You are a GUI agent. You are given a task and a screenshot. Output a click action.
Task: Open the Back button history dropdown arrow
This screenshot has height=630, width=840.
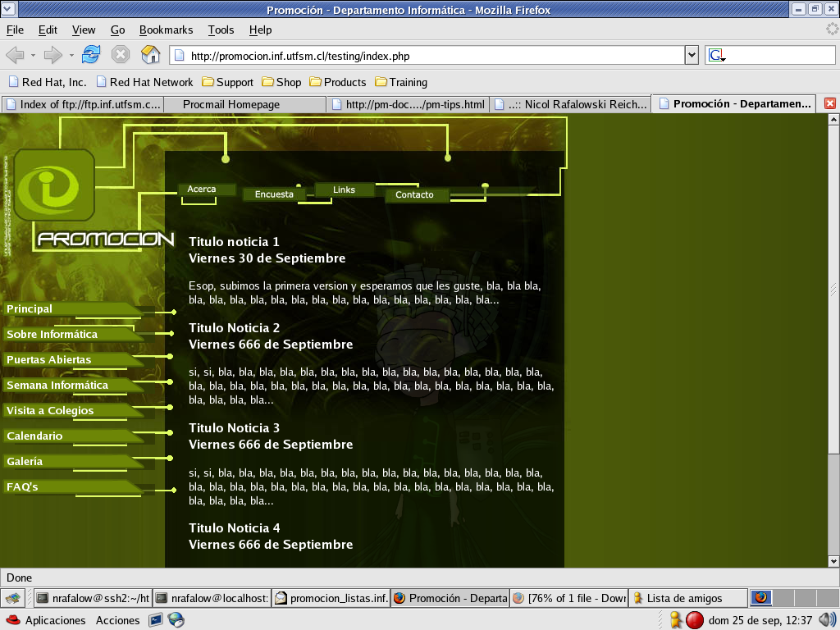tap(33, 56)
